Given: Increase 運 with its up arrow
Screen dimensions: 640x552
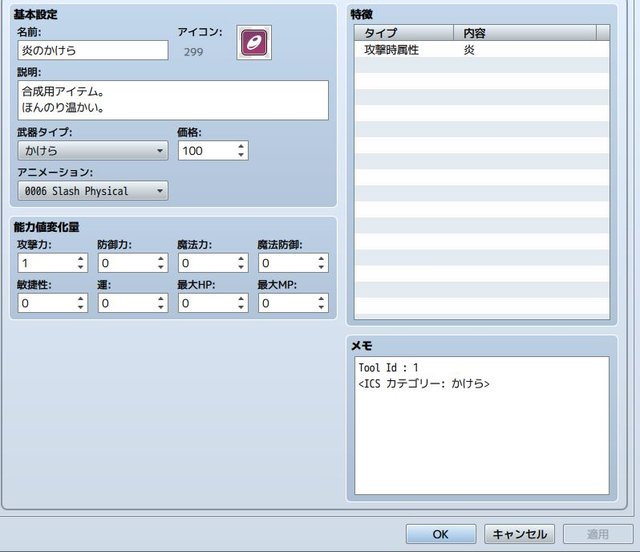Looking at the screenshot, I should pos(161,298).
